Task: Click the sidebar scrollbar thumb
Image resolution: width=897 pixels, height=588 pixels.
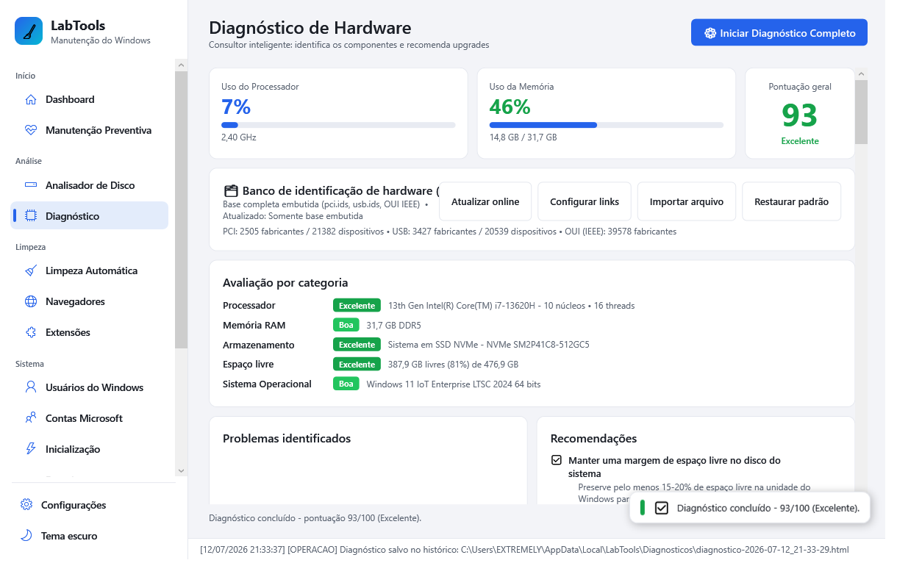Action: 182,209
